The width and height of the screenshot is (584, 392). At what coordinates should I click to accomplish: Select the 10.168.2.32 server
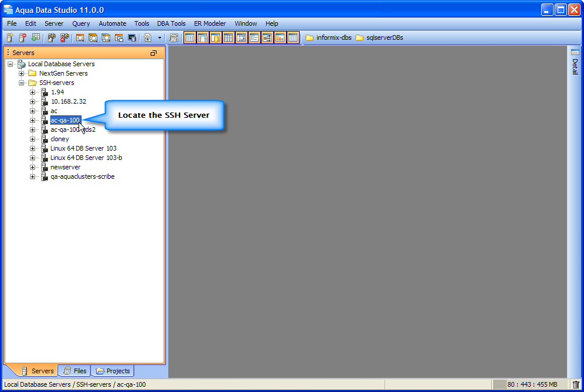pos(69,101)
